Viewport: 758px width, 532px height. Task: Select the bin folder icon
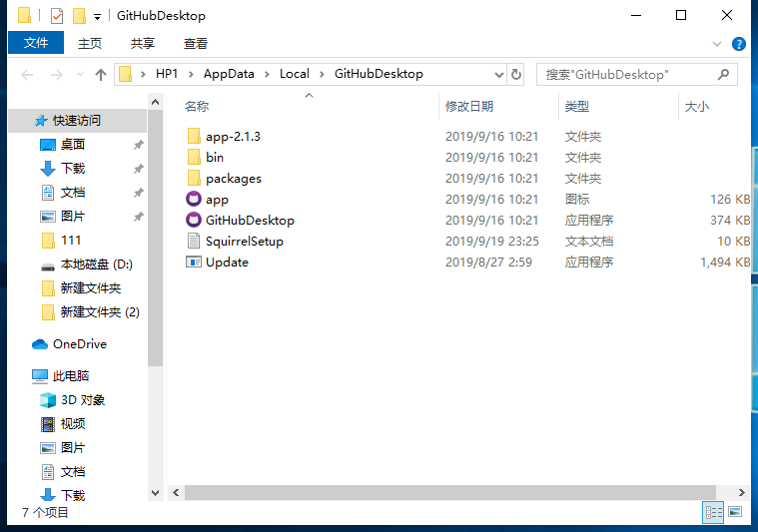pos(194,157)
